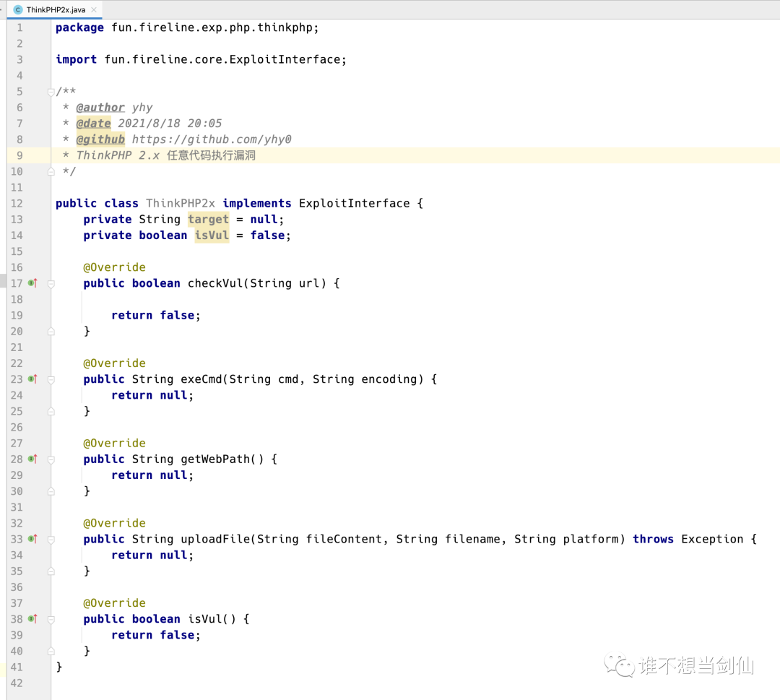Click the uploadFile method name

click(215, 539)
